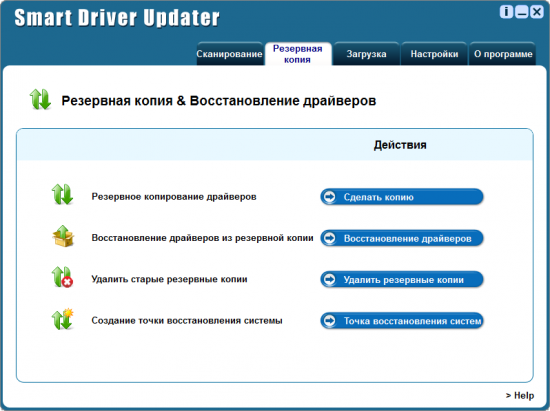Click arrow icon on Восстановление драйверов button
Image resolution: width=550 pixels, height=411 pixels.
click(x=329, y=238)
